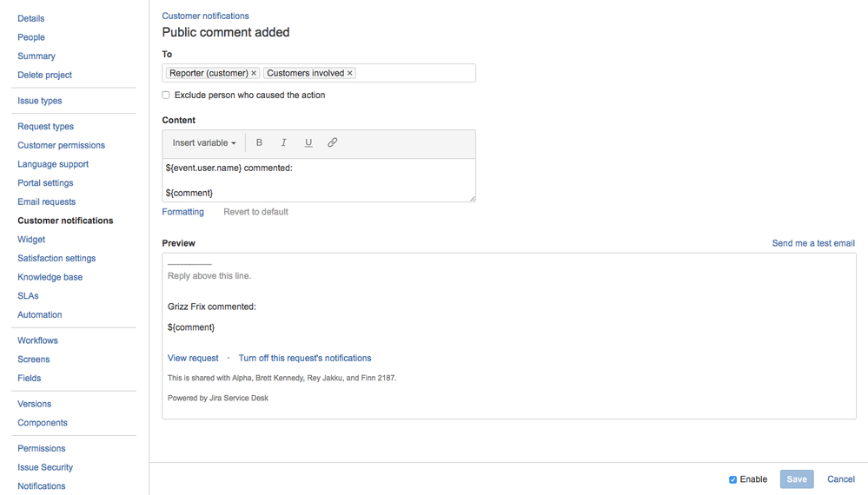
Task: Remove the Reporter (customer) recipient tag
Action: (254, 74)
